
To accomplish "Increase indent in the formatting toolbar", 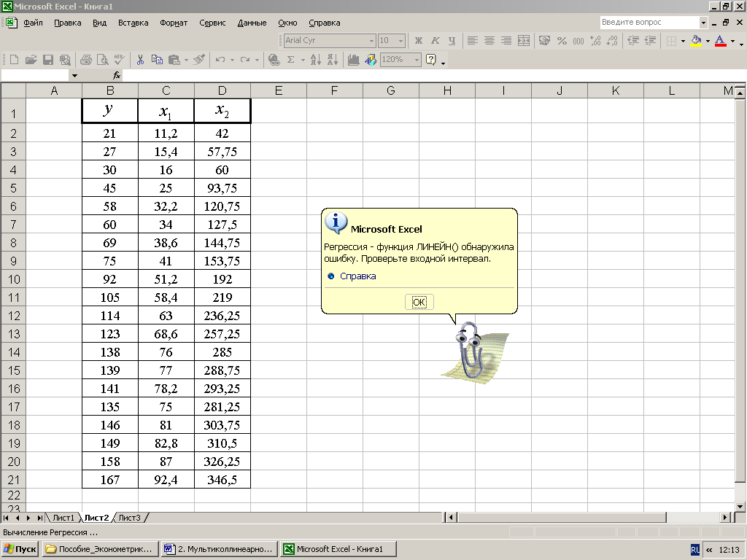I will click(650, 41).
